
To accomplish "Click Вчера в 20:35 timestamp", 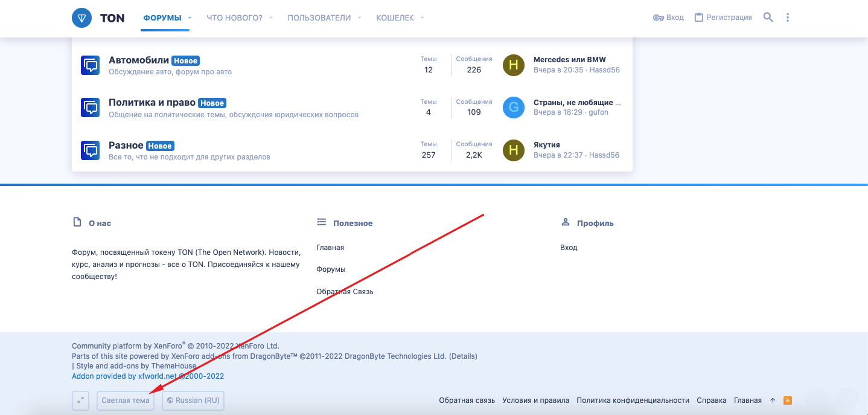I will tap(558, 70).
